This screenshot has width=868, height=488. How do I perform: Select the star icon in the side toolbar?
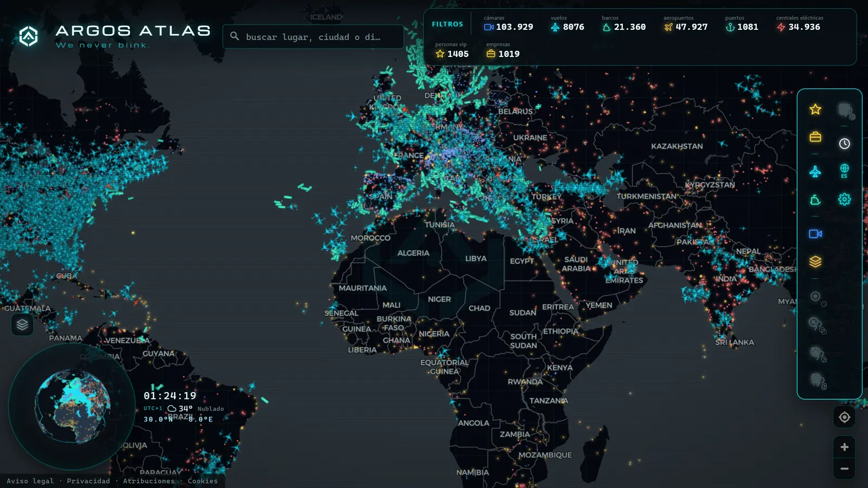pos(815,110)
